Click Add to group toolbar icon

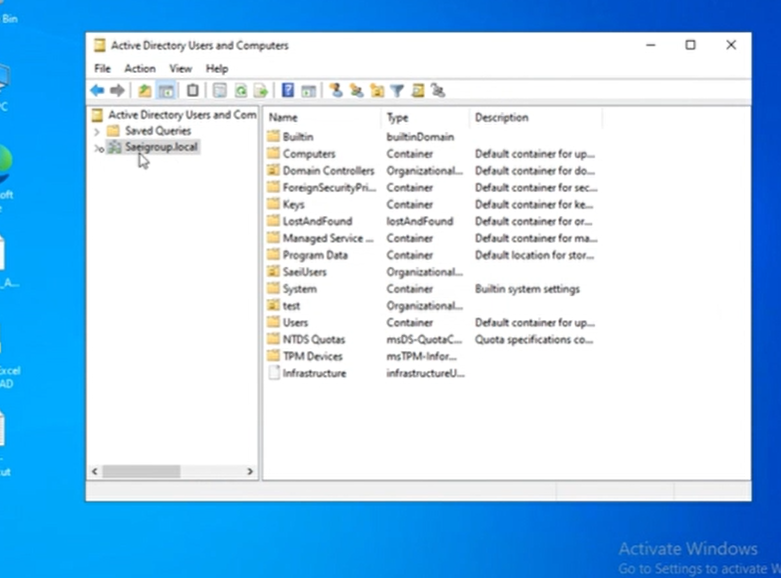point(438,90)
